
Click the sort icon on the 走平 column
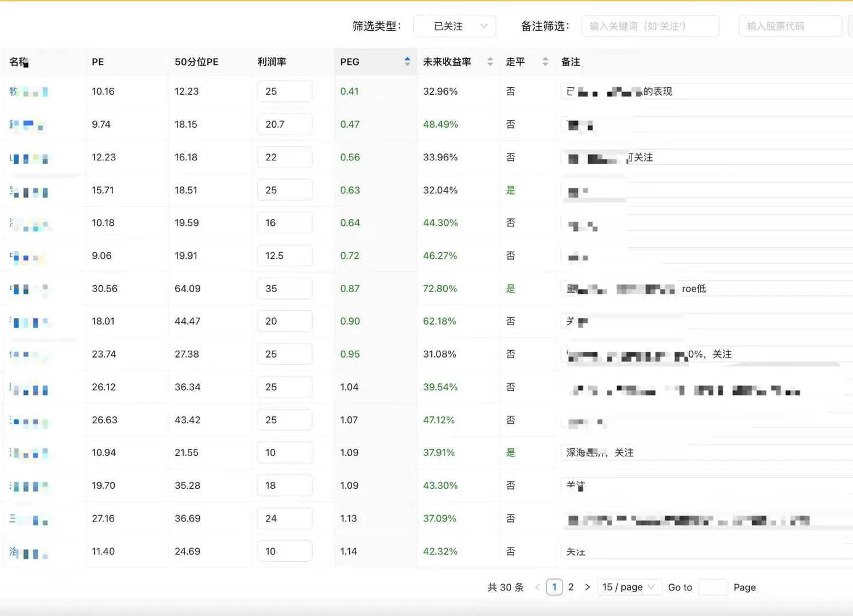click(545, 61)
